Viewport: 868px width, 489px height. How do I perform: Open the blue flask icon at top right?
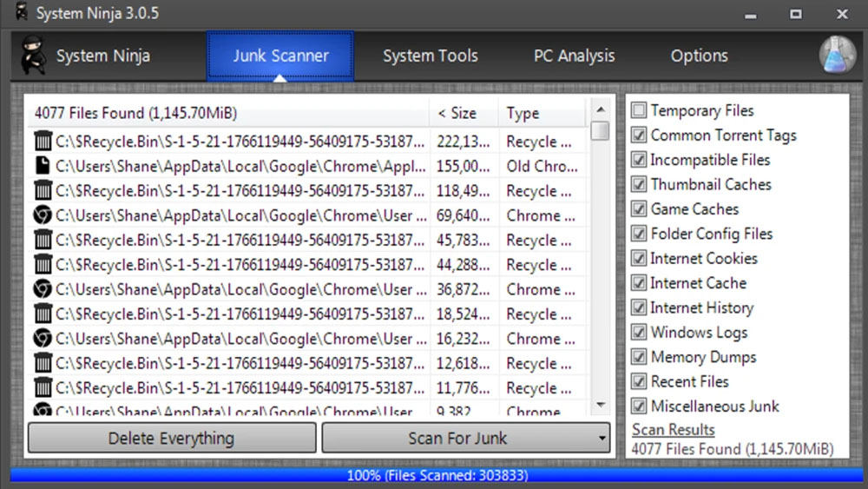pyautogui.click(x=837, y=54)
